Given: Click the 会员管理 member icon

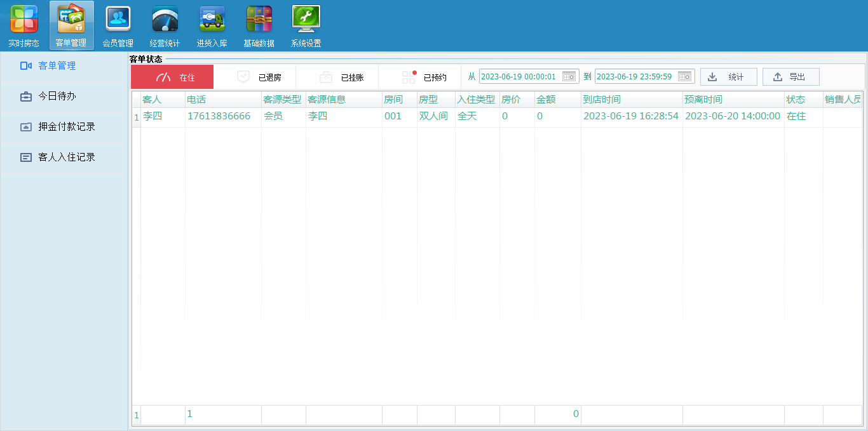Looking at the screenshot, I should pyautogui.click(x=118, y=20).
